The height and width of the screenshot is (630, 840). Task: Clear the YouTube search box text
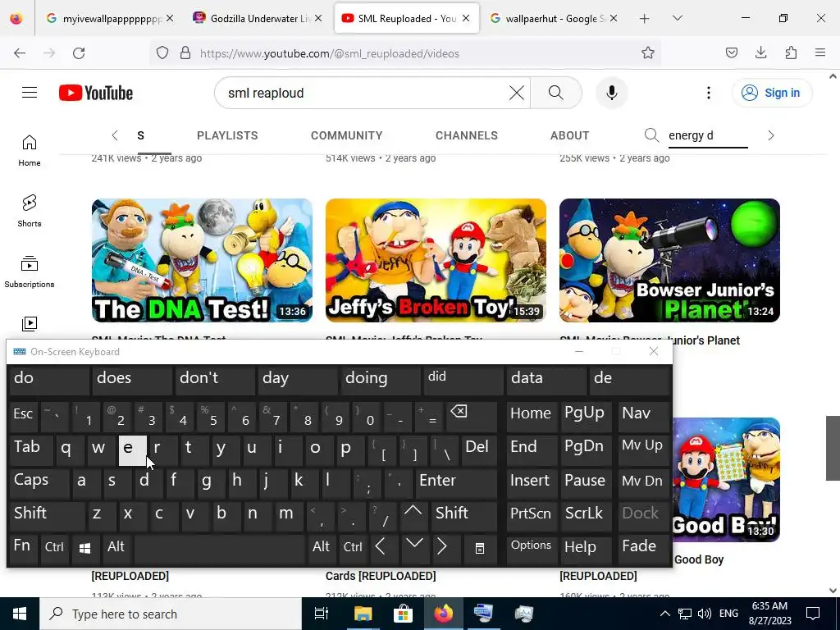coord(517,93)
